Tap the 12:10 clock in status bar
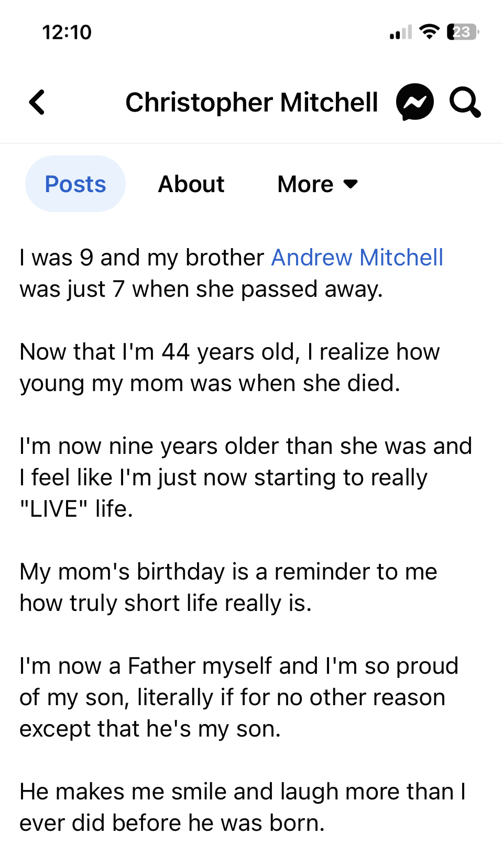503x868 pixels. 67,32
